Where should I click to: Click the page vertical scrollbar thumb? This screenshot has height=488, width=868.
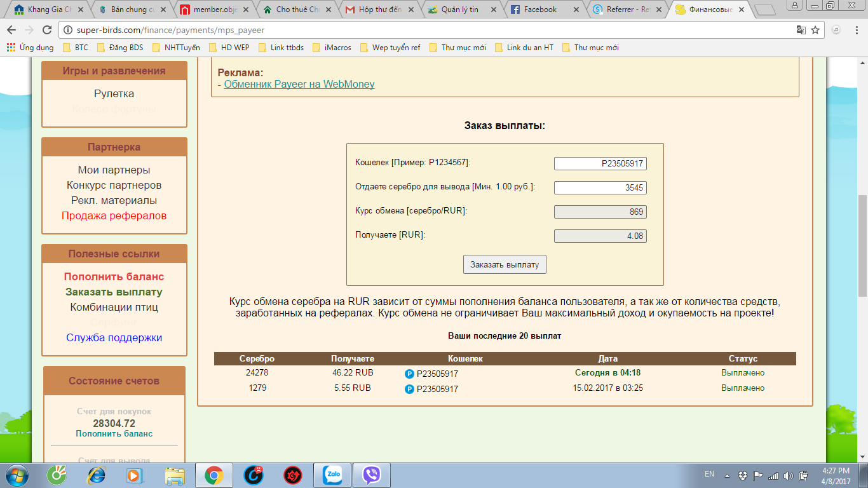[x=862, y=245]
